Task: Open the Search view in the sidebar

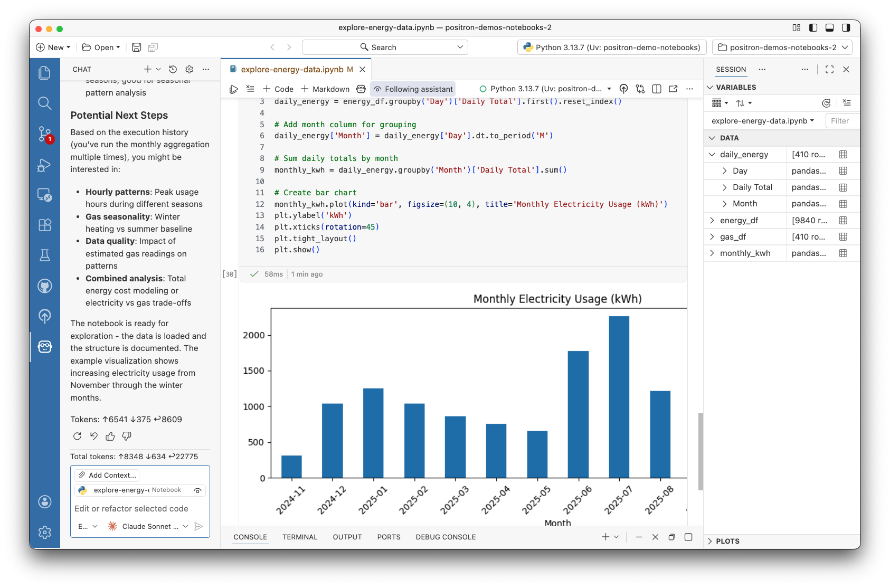Action: coord(45,103)
